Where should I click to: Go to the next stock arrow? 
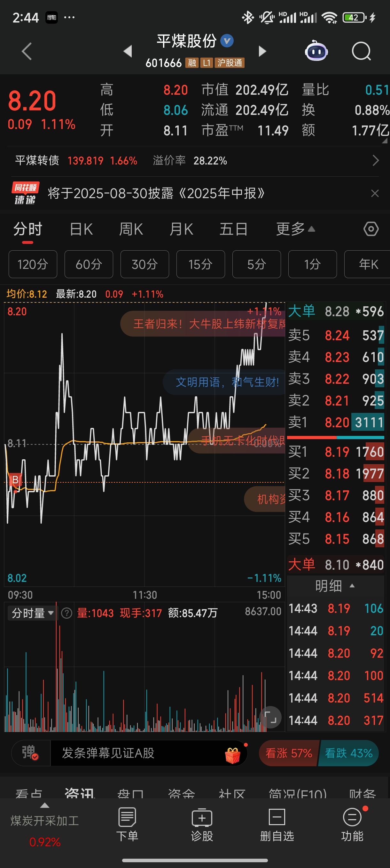262,51
